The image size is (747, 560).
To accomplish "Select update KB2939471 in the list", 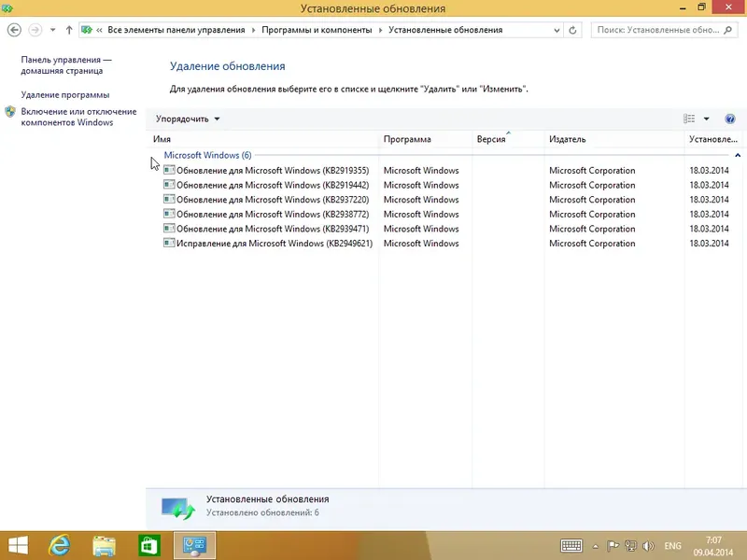I will click(445, 229).
